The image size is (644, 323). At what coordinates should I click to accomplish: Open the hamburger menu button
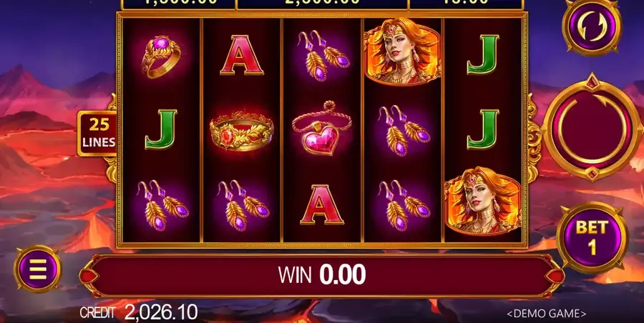coord(38,269)
